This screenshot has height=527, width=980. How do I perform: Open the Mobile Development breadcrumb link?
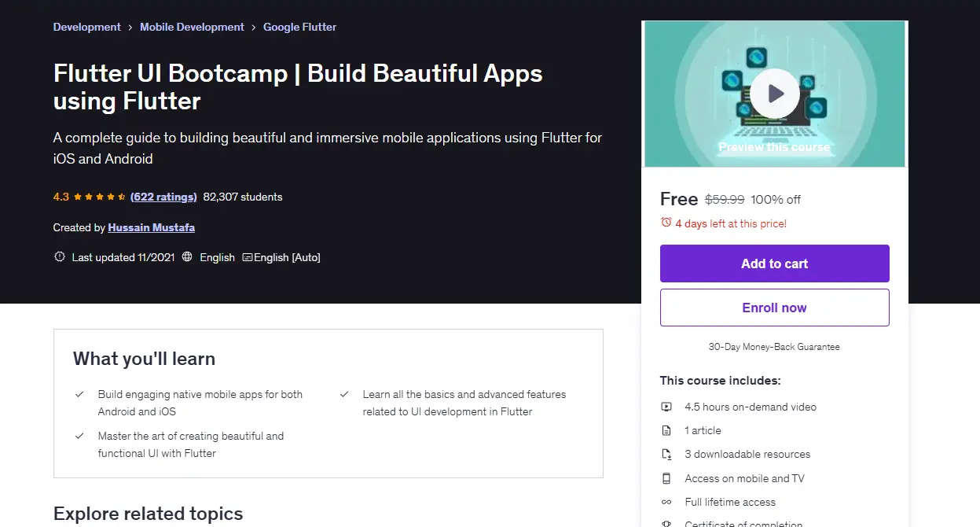tap(192, 27)
